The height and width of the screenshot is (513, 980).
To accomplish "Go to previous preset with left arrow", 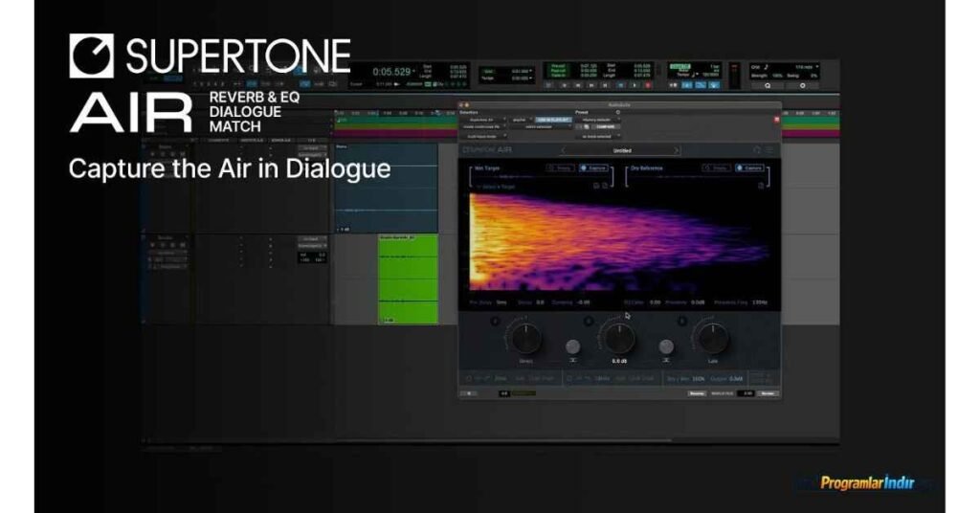I will tap(563, 150).
